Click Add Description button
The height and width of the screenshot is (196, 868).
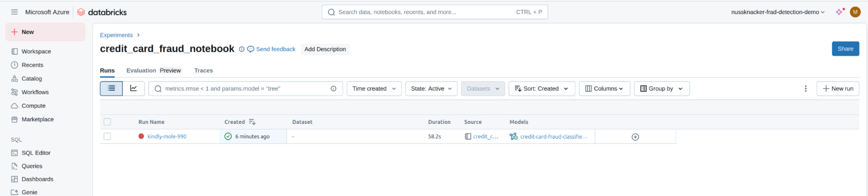[325, 49]
